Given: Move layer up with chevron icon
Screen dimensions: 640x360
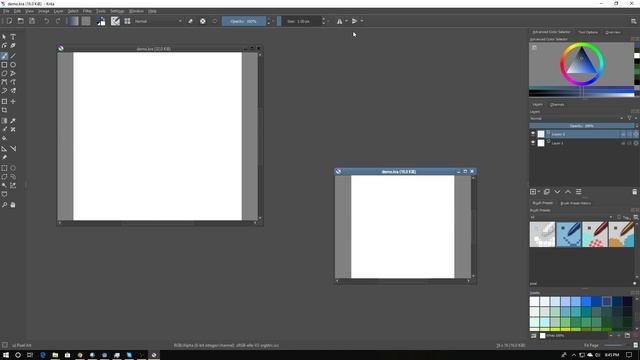Looking at the screenshot, I should click(568, 192).
